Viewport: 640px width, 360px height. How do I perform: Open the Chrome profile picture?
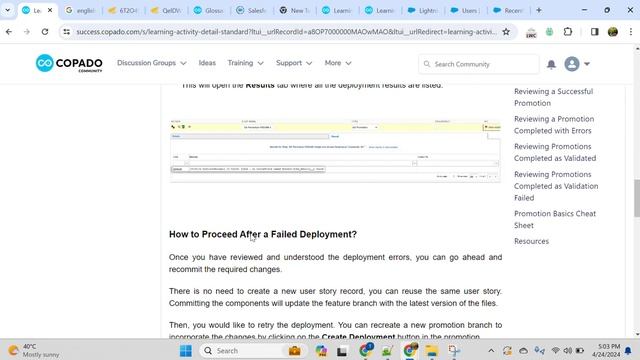click(613, 32)
